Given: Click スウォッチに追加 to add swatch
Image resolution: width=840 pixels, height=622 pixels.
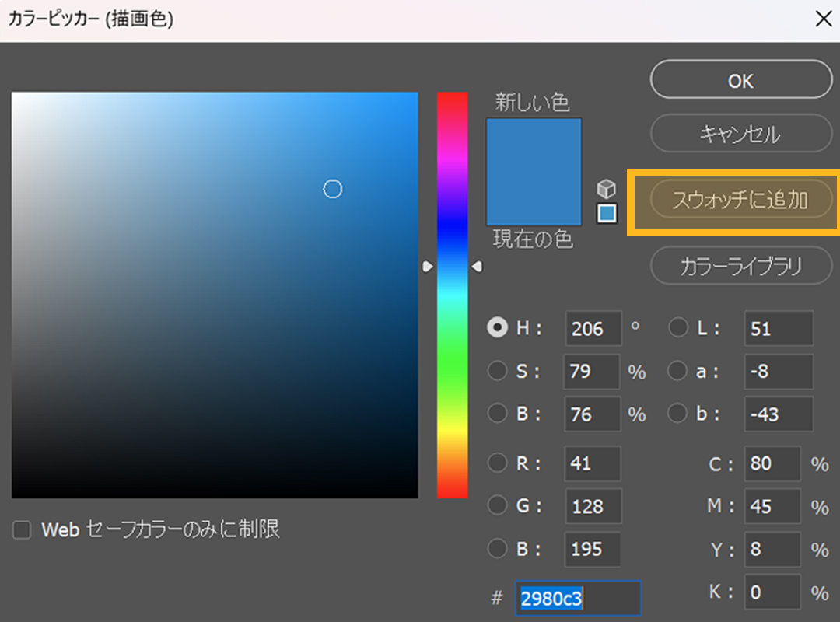Looking at the screenshot, I should (x=740, y=201).
